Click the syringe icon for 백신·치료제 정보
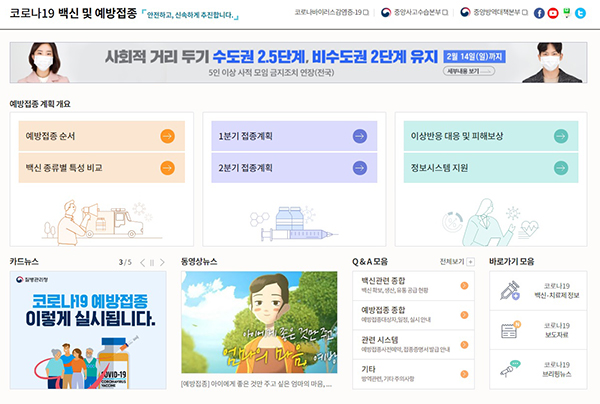The height and width of the screenshot is (404, 600). [510, 291]
